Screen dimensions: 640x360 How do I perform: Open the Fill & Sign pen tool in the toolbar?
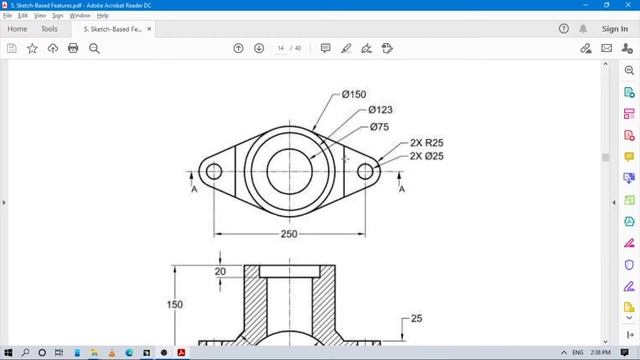(367, 48)
